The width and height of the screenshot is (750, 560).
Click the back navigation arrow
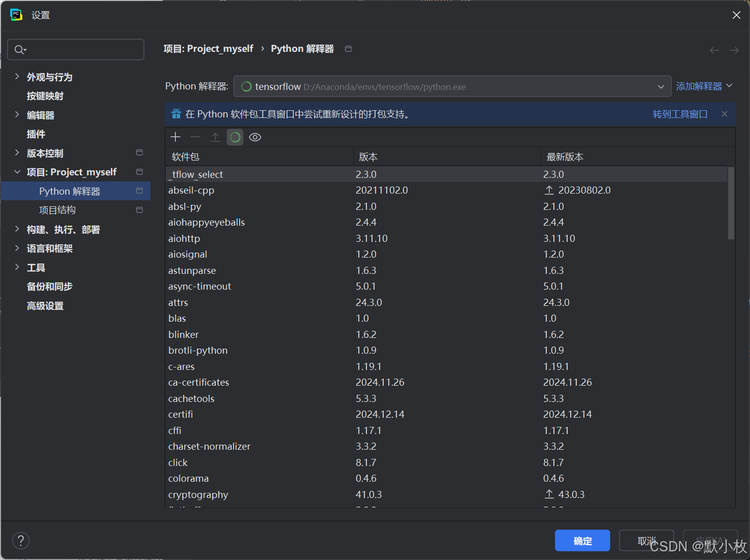coord(714,50)
